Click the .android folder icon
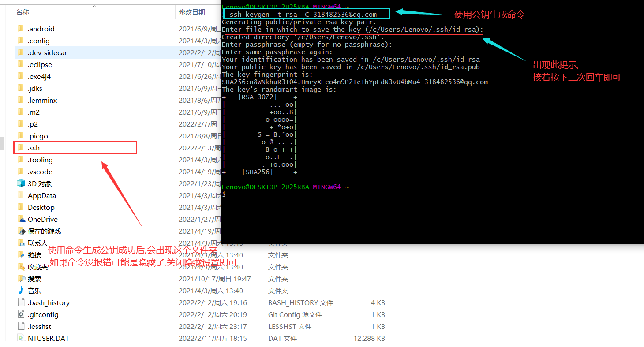This screenshot has width=644, height=347. [21, 29]
